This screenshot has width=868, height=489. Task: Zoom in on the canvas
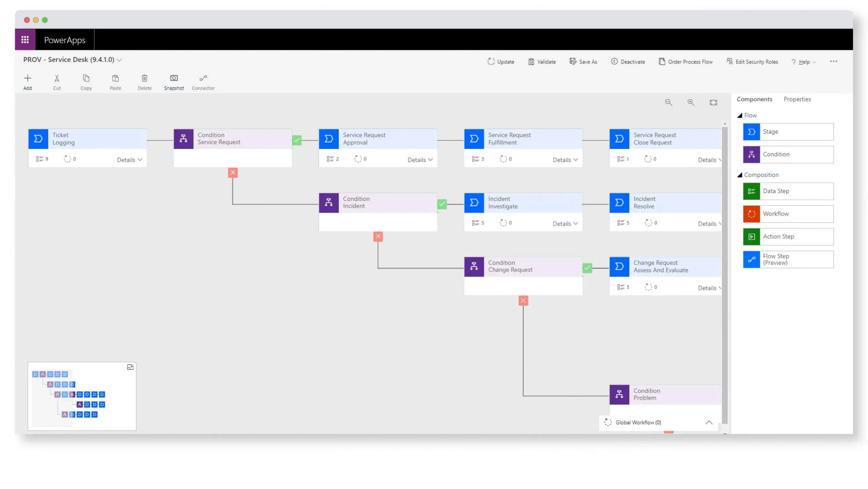tap(691, 102)
